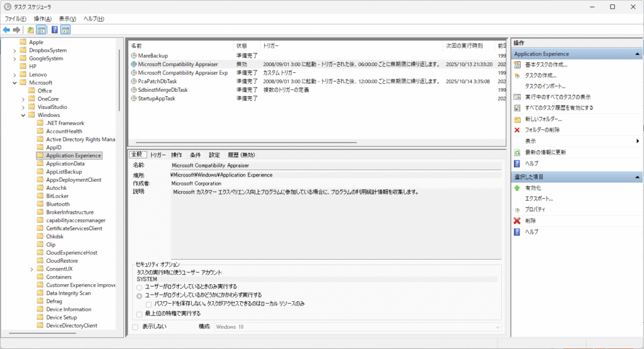Click the back arrow in the toolbar
The image size is (644, 349).
pyautogui.click(x=6, y=30)
